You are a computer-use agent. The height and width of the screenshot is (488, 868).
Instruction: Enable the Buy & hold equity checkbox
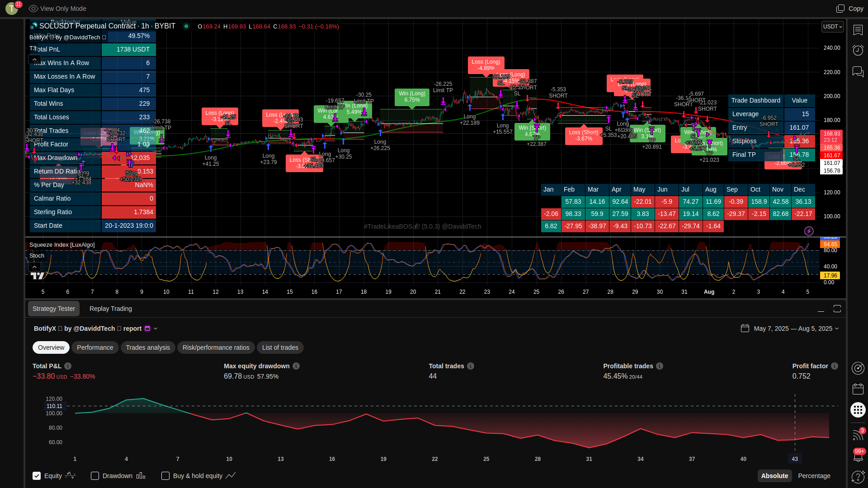165,476
